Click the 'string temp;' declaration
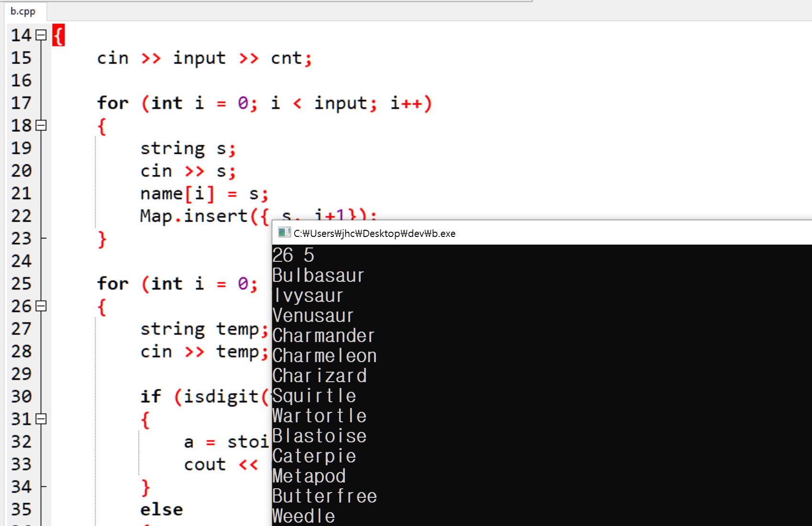This screenshot has width=812, height=526. point(204,329)
